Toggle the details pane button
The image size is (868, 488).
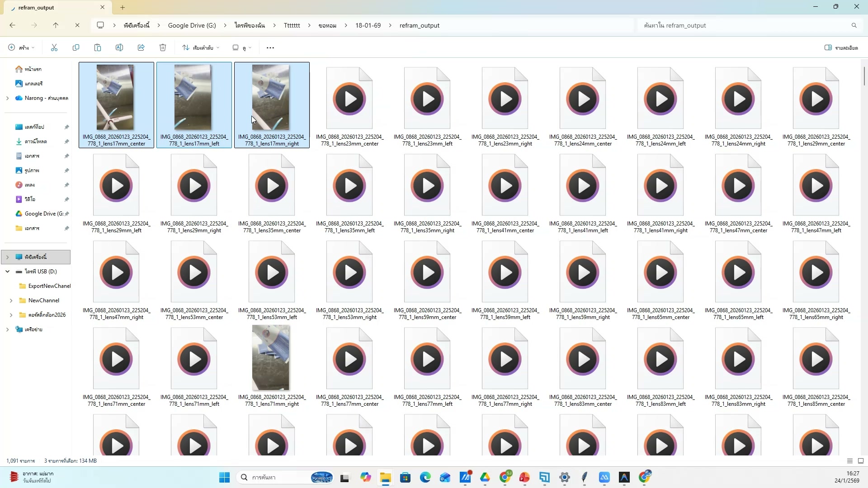point(841,47)
